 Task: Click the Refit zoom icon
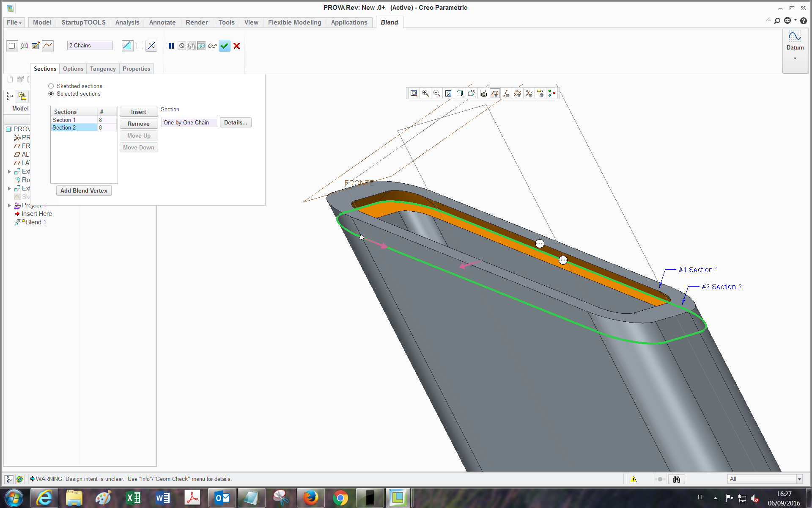coord(414,93)
